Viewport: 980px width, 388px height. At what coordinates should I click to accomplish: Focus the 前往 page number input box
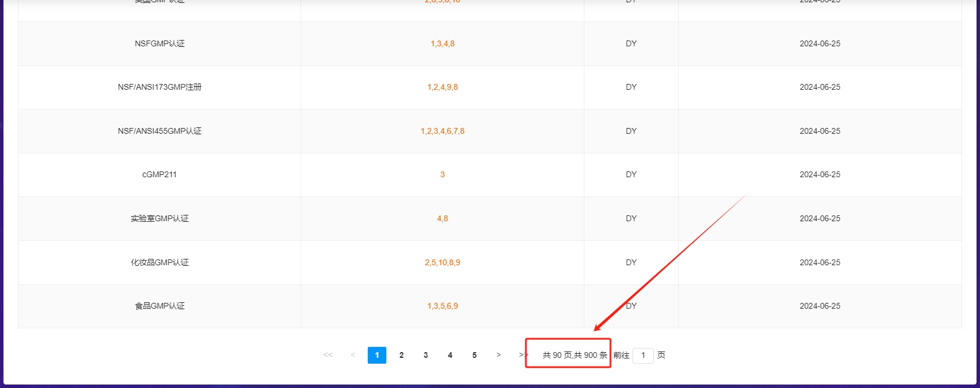click(643, 356)
